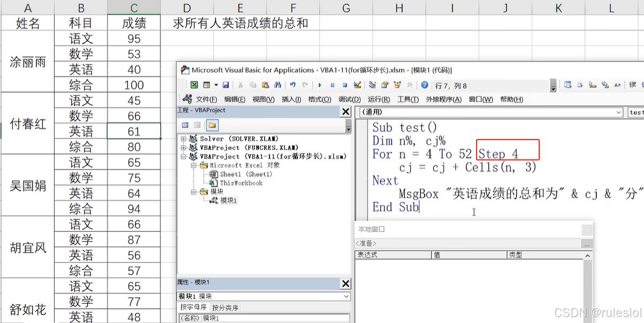
Task: Open the Object Browser icon
Action: point(396,84)
